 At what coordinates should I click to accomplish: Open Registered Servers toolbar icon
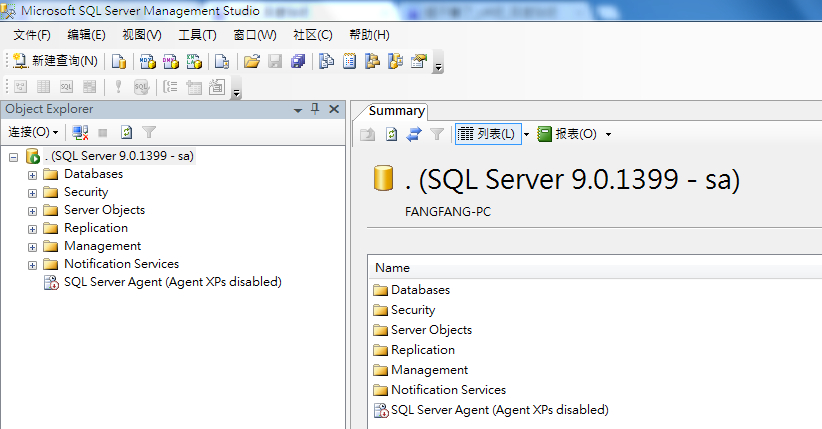coord(326,61)
